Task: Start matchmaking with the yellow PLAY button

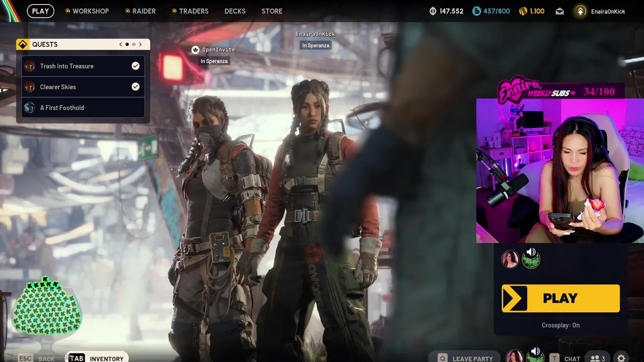Action: pyautogui.click(x=560, y=299)
